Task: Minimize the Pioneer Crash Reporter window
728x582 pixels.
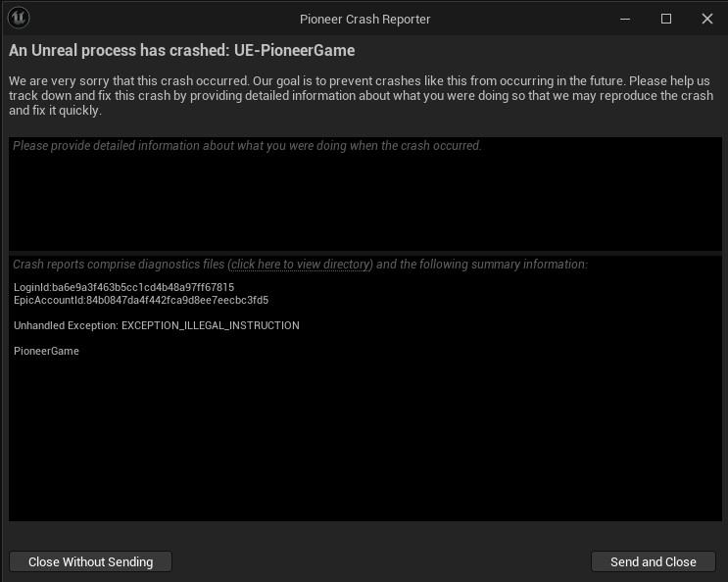Action: [624, 19]
